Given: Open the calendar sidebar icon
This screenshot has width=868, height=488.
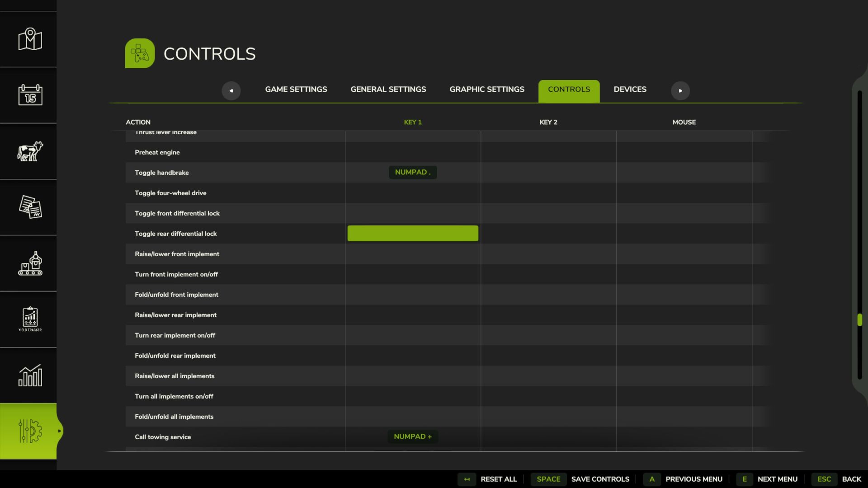Looking at the screenshot, I should (30, 95).
